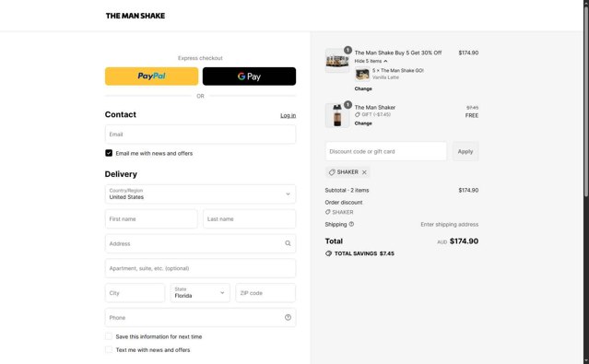Click the Apply discount button
Image resolution: width=589 pixels, height=364 pixels.
[465, 151]
